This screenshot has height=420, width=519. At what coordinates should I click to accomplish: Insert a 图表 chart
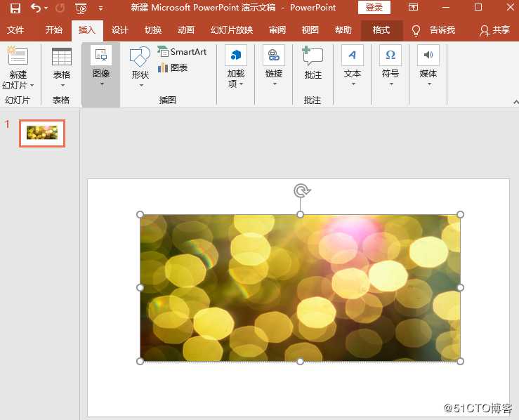(173, 68)
